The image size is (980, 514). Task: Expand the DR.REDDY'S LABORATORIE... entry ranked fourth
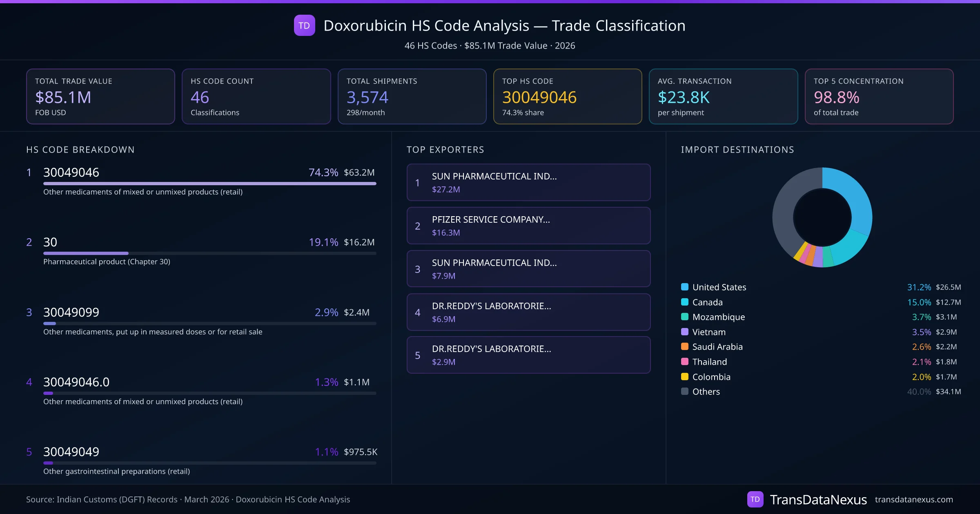coord(491,306)
